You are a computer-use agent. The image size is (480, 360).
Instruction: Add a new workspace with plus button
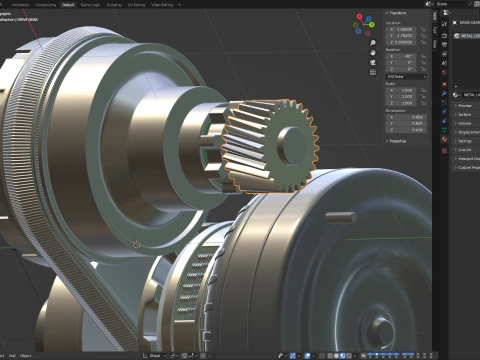click(179, 5)
